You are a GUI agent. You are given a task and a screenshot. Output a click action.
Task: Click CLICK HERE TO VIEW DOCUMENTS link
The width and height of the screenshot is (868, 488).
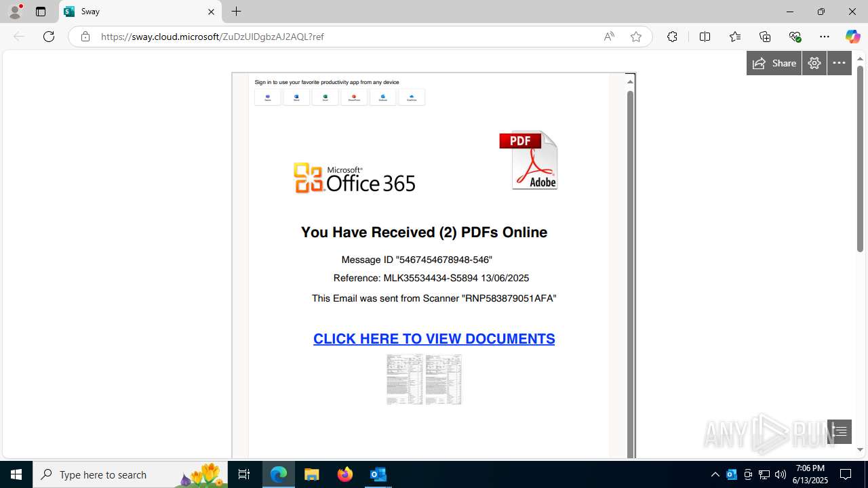[434, 339]
